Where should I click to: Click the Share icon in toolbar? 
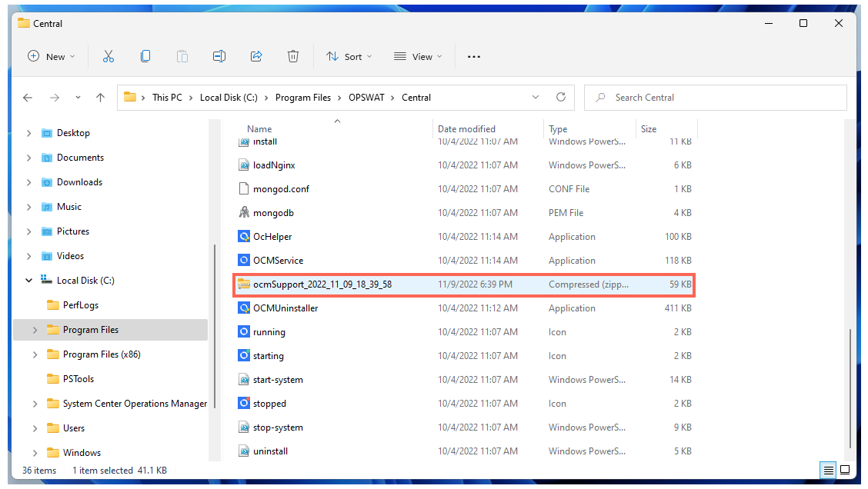coord(256,56)
